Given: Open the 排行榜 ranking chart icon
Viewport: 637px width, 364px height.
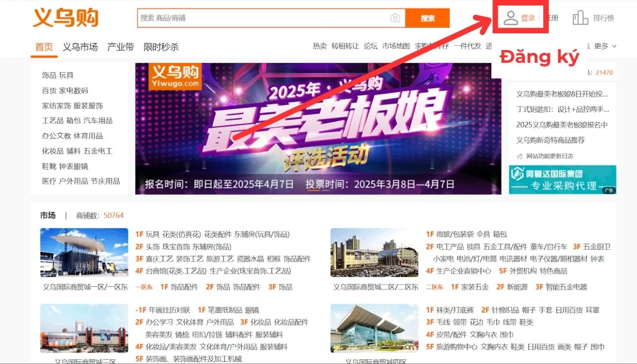Looking at the screenshot, I should pos(580,18).
